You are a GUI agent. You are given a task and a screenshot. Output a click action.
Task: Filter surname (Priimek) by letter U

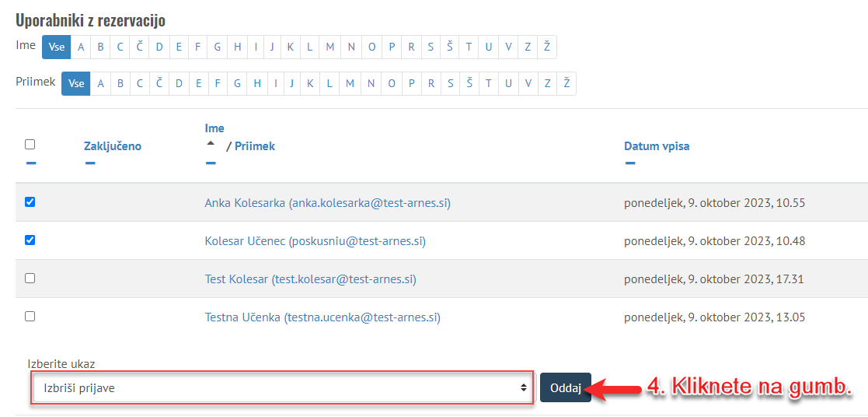(507, 83)
